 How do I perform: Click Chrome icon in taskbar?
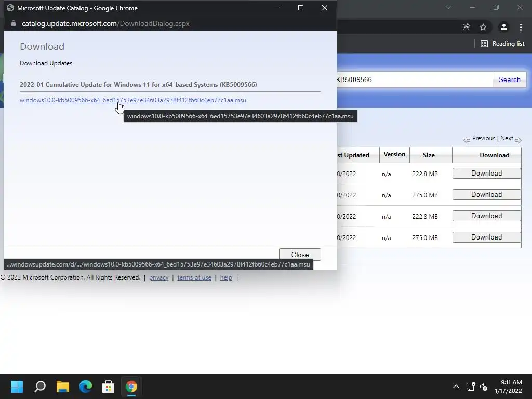coord(131,387)
